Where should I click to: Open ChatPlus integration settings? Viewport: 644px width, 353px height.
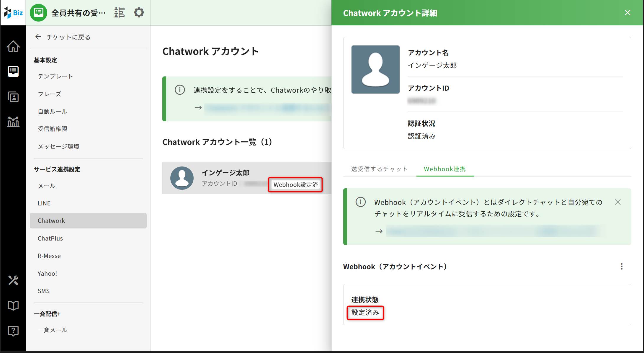coord(50,238)
